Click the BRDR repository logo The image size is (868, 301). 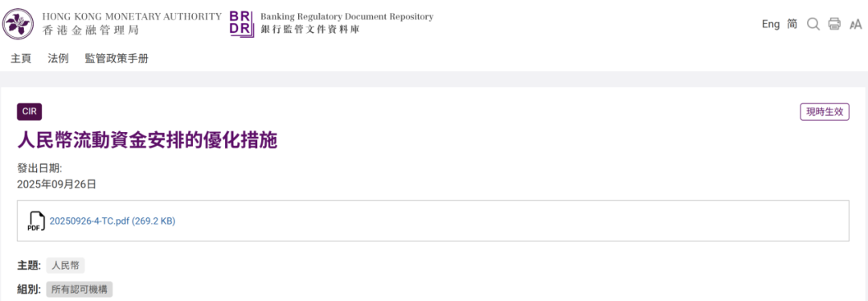[241, 23]
